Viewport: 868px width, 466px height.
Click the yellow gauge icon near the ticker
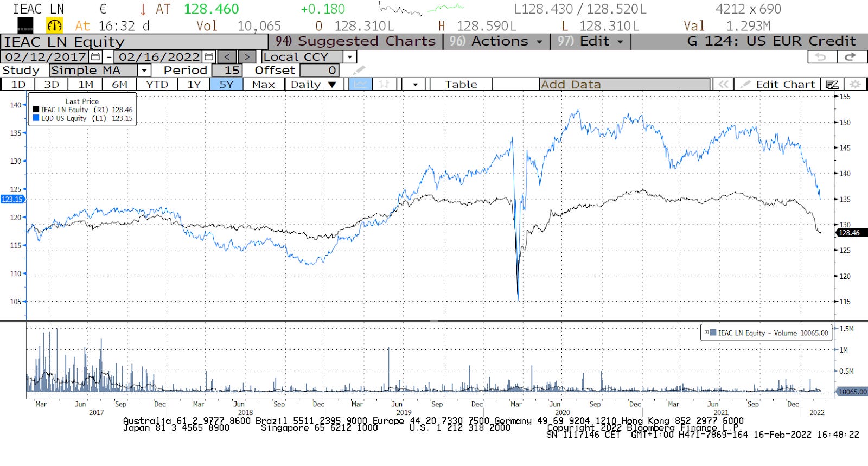(54, 25)
